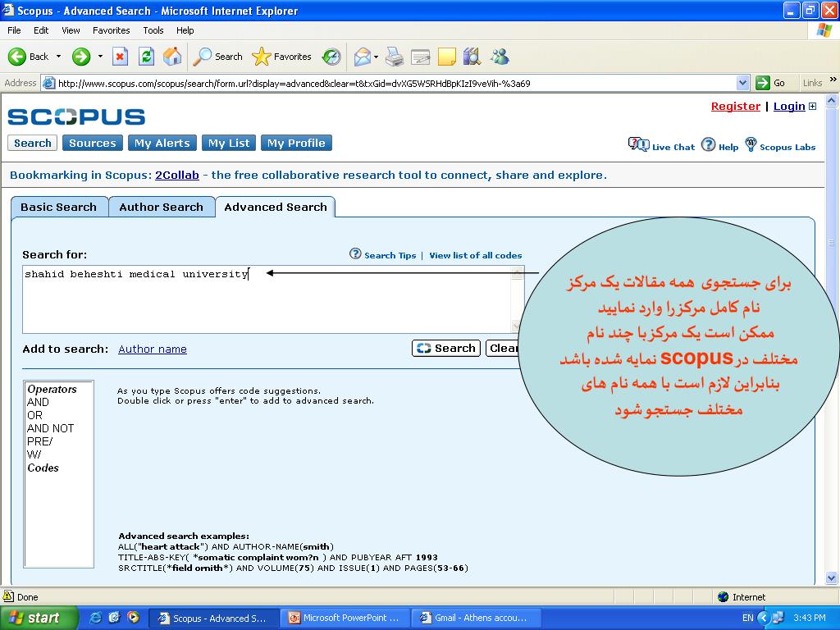Switch to Gmail - Athens taskbar item
Viewport: 840px width, 630px height.
(476, 618)
